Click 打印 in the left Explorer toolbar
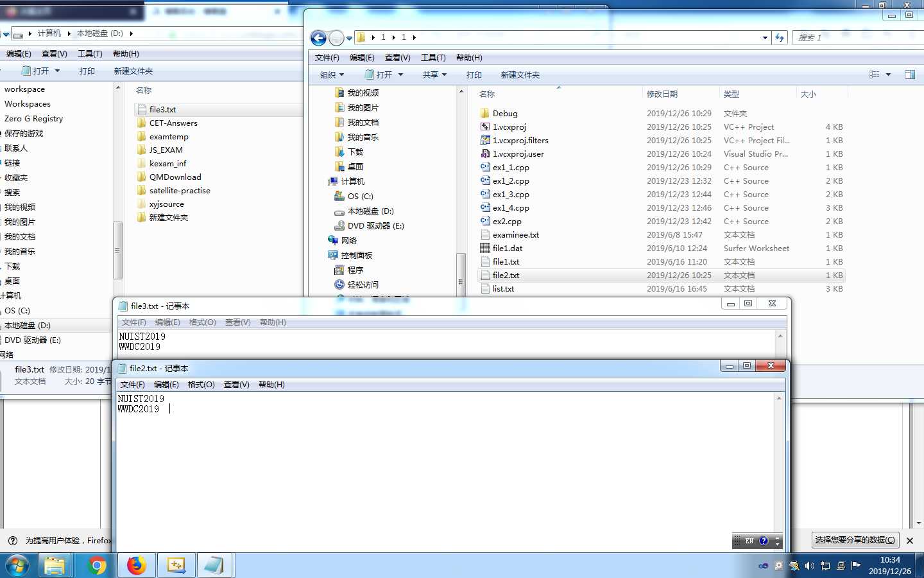The image size is (924, 578). (87, 71)
